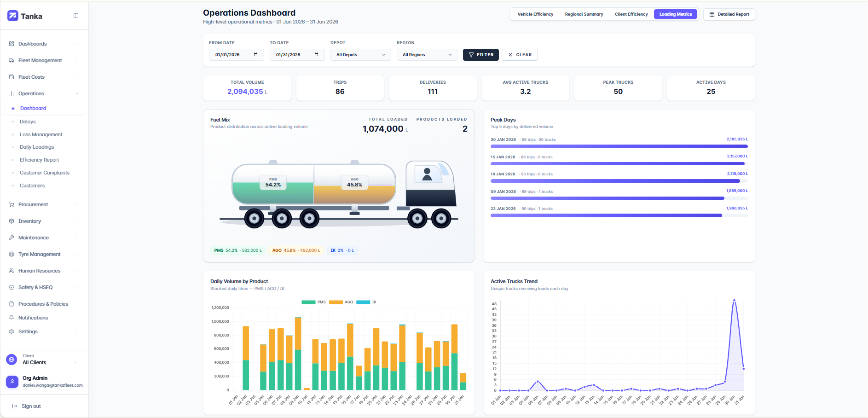Collapse the sidebar using the panel icon
The height and width of the screenshot is (418, 868).
[x=76, y=15]
